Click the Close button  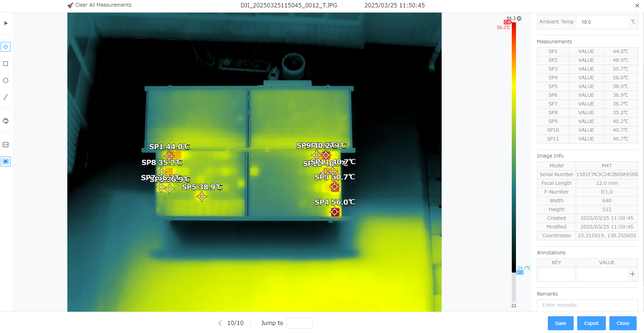[623, 323]
